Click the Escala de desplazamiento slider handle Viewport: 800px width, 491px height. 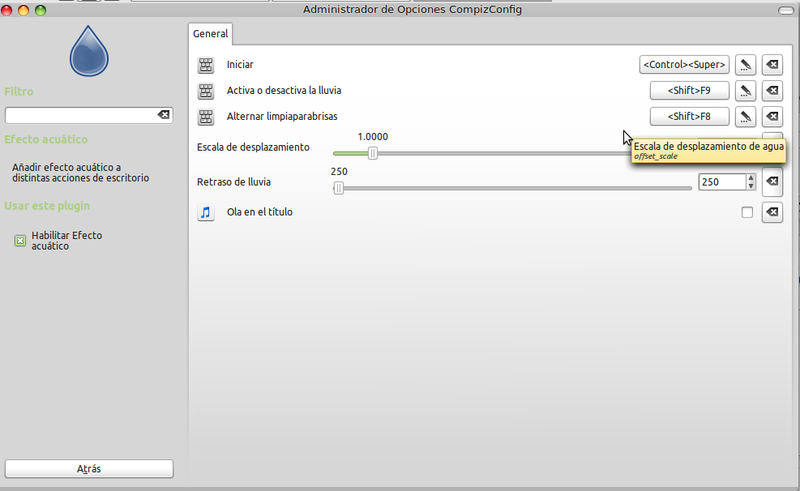pyautogui.click(x=373, y=153)
